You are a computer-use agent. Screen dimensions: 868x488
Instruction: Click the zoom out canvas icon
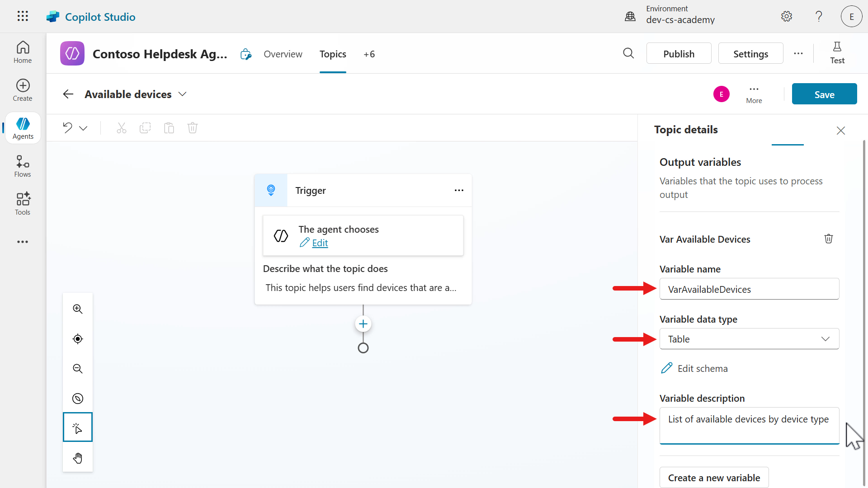[x=78, y=369]
